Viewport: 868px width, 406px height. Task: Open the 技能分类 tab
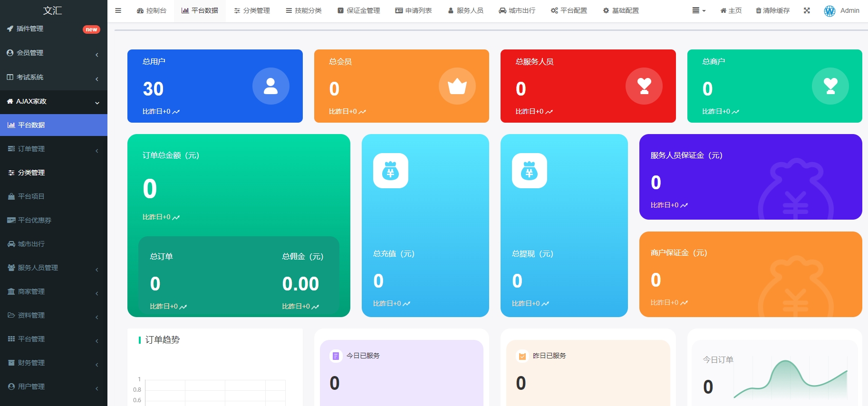[x=304, y=10]
